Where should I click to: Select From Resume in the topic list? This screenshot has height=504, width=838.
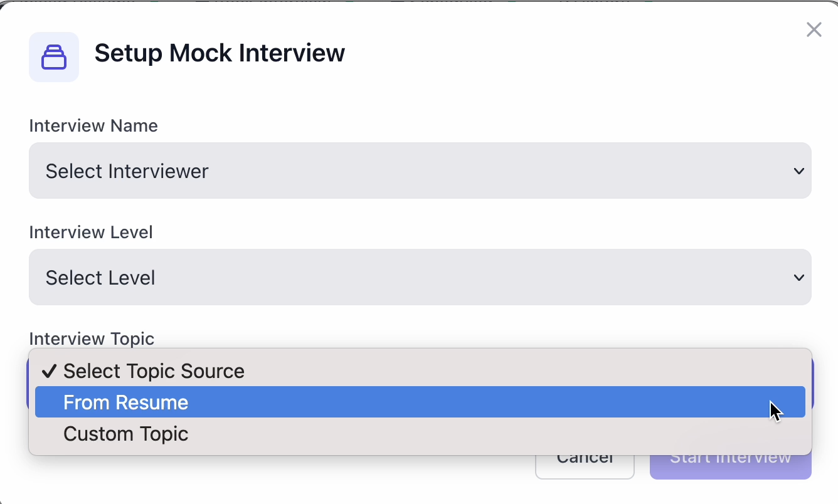[x=125, y=402]
